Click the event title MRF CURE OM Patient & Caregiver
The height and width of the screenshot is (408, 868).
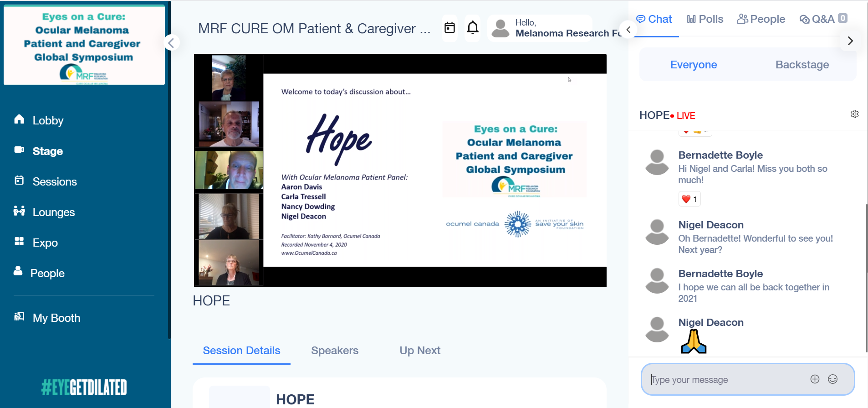[314, 29]
